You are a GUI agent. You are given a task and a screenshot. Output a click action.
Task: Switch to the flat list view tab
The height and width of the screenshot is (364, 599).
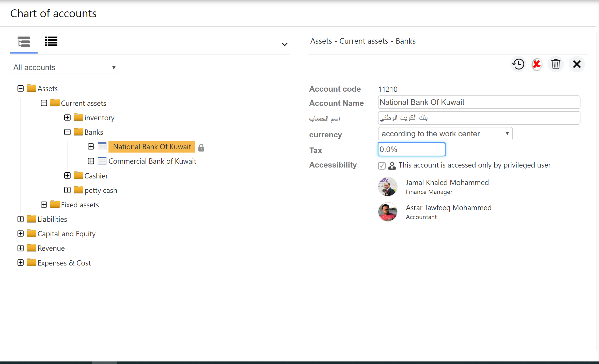(x=51, y=42)
